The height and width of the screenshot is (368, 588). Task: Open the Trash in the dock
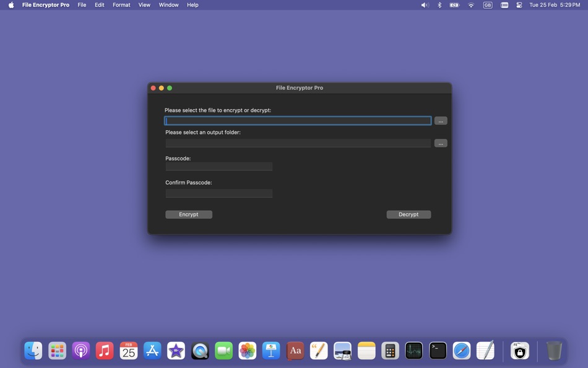coord(554,351)
